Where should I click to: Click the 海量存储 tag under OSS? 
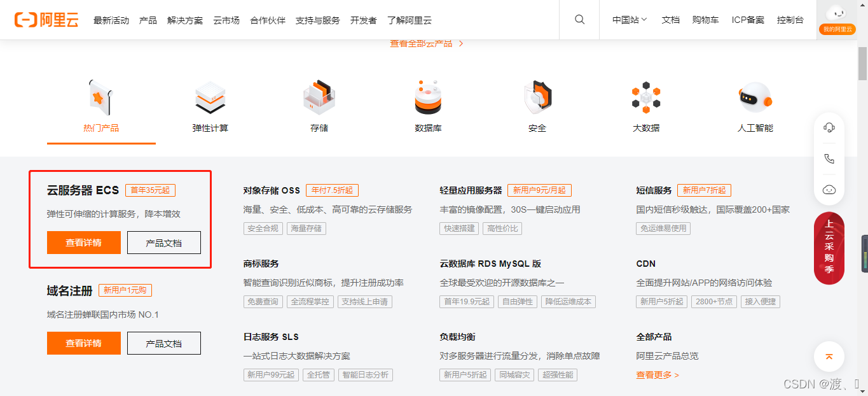307,229
